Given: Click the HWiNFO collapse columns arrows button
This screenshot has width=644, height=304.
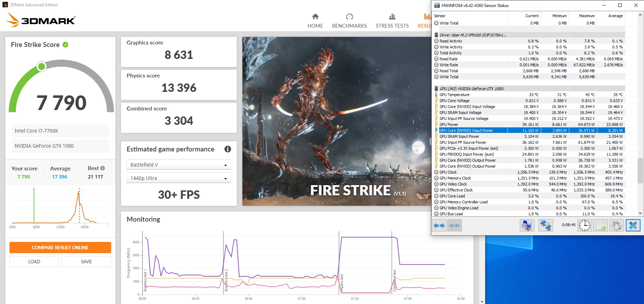Looking at the screenshot, I should tap(454, 225).
